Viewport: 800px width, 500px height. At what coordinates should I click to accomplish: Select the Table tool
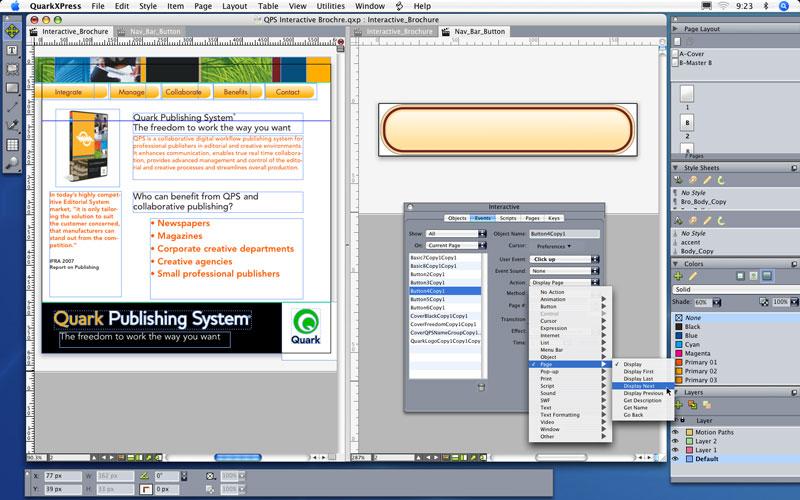12,145
